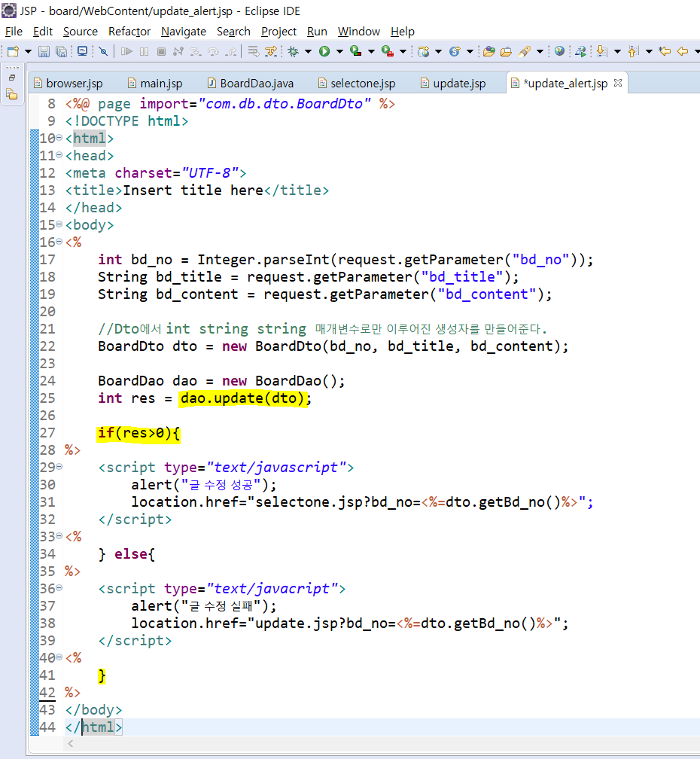
Task: Click the green Run icon
Action: tap(324, 51)
